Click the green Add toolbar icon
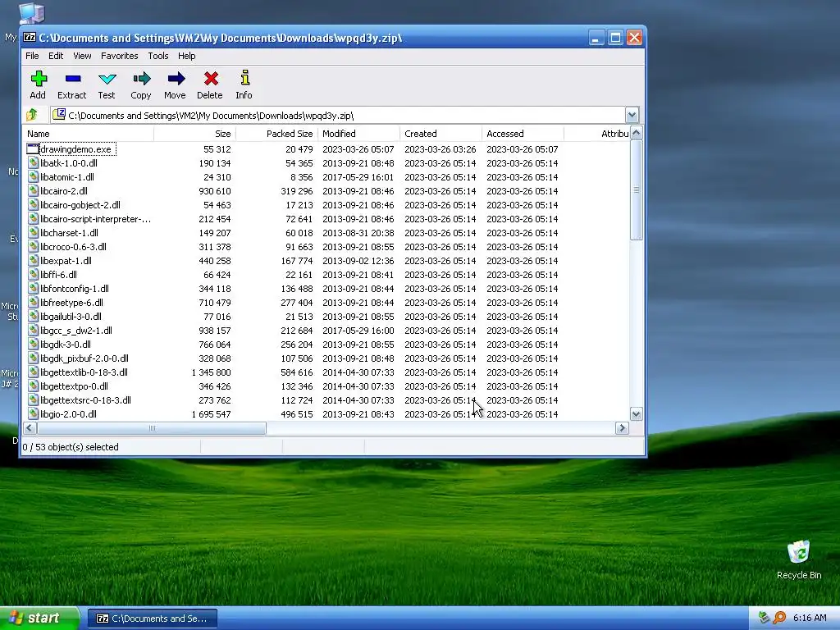The height and width of the screenshot is (630, 840). (x=39, y=79)
